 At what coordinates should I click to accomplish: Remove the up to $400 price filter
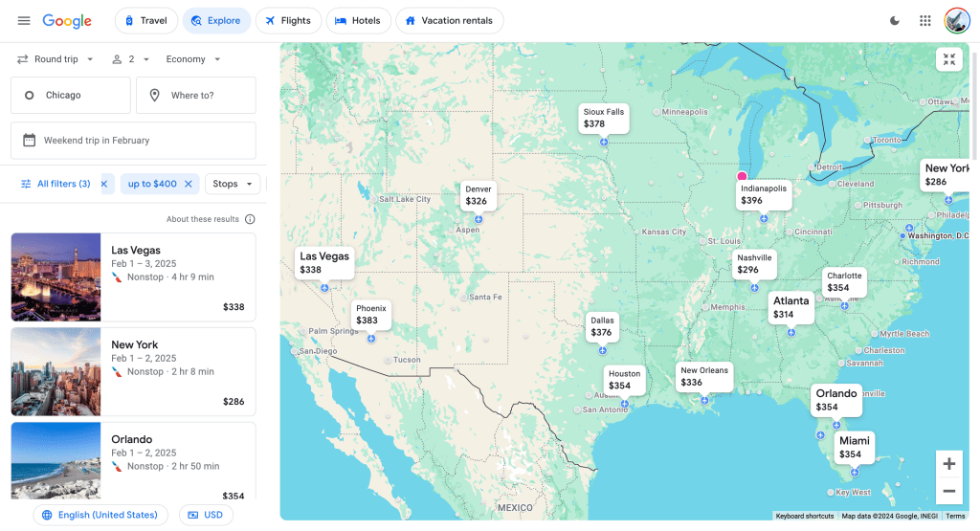point(189,184)
